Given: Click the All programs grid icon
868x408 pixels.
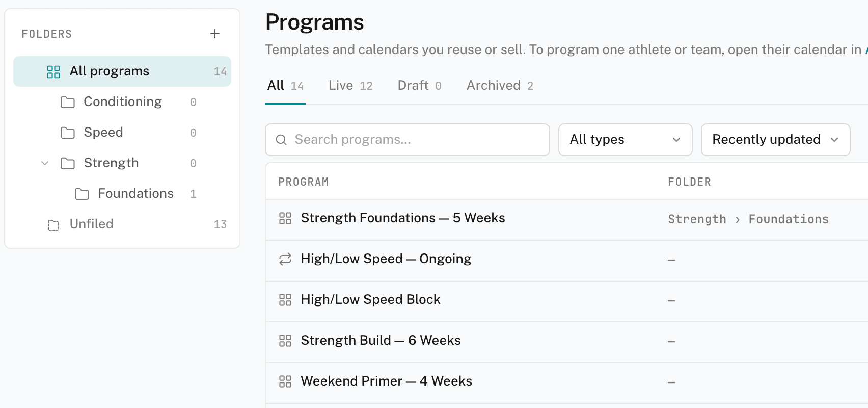Looking at the screenshot, I should click(x=53, y=71).
